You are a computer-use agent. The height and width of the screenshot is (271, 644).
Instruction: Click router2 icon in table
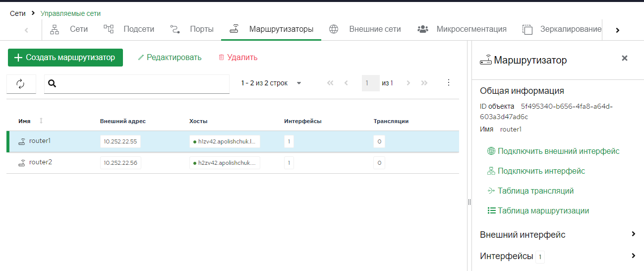[22, 163]
